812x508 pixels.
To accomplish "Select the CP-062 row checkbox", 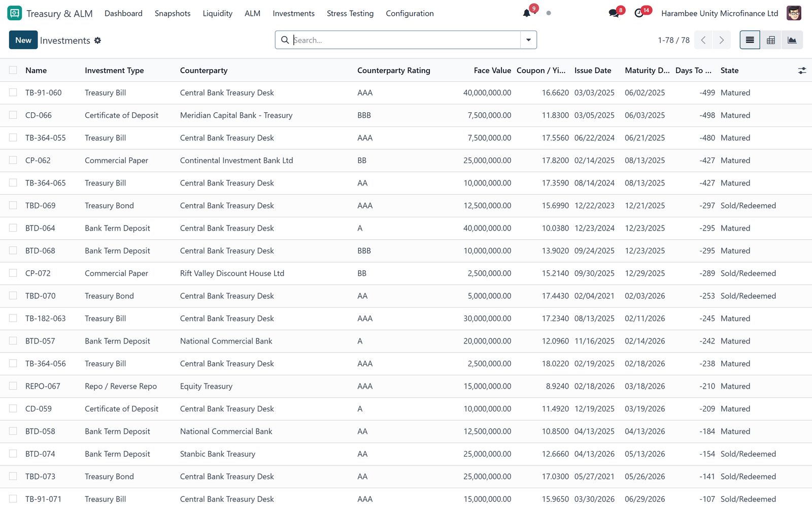I will pos(13,160).
